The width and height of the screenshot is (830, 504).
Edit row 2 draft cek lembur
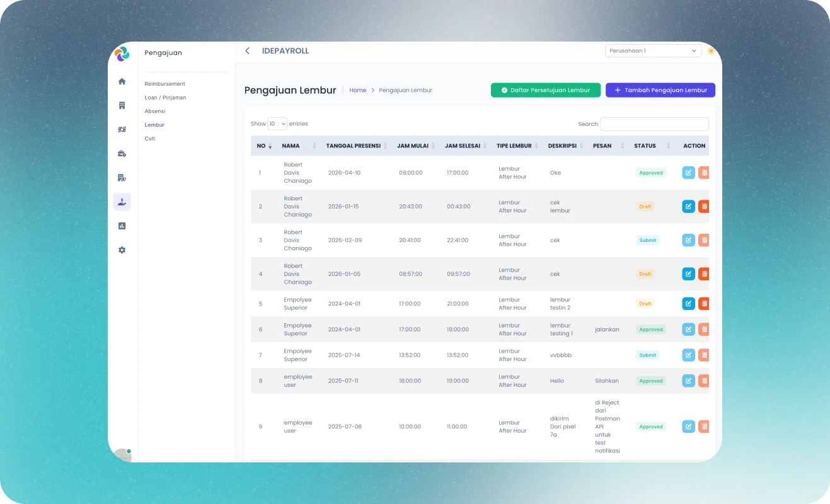[689, 207]
